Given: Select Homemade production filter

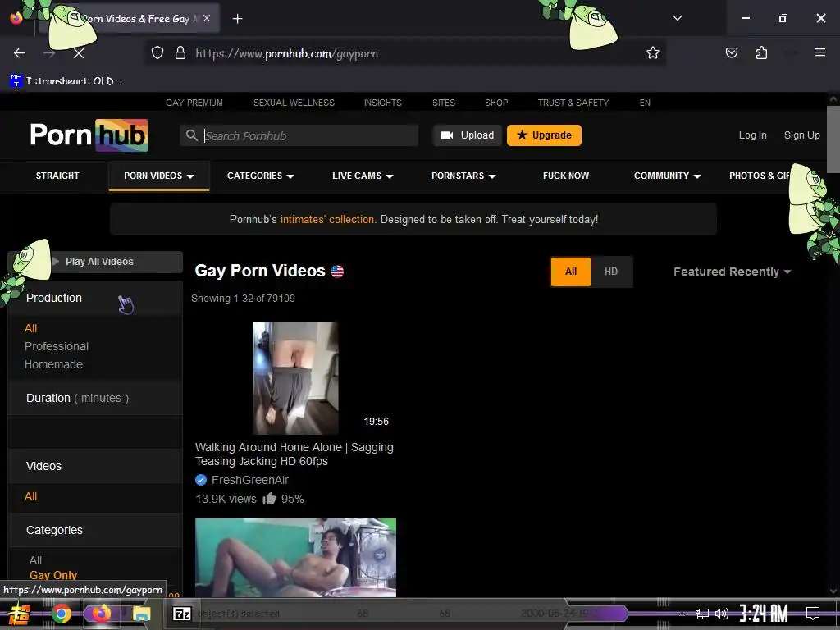Looking at the screenshot, I should click(x=53, y=364).
